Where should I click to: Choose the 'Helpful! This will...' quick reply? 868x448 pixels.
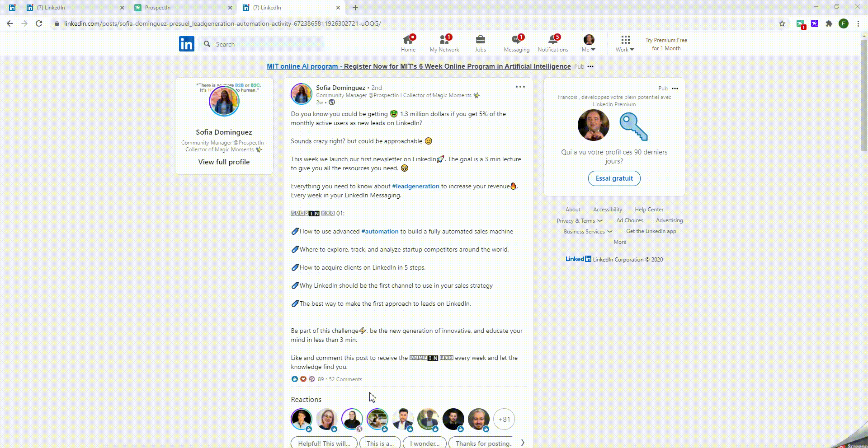(324, 443)
